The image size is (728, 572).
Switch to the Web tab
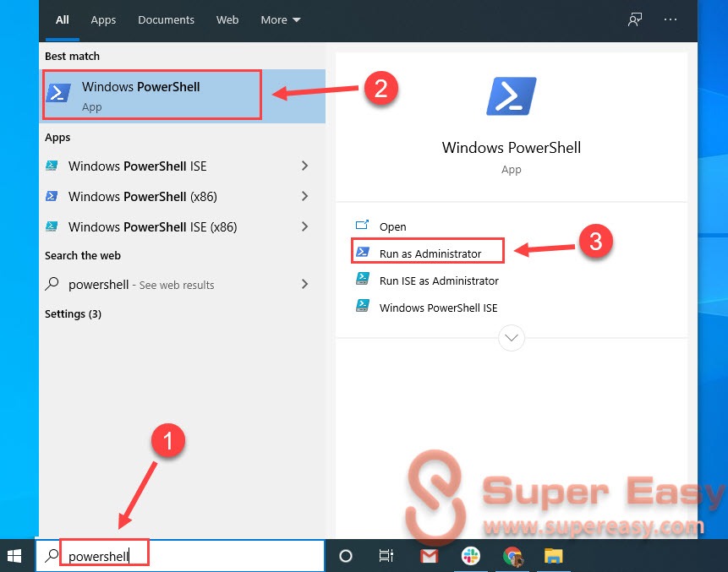tap(227, 20)
